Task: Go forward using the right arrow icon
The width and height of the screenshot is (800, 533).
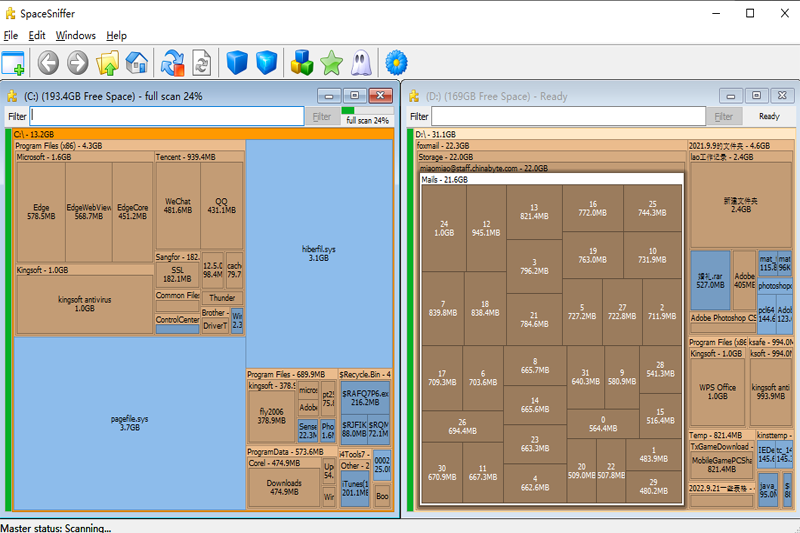Action: pos(77,63)
